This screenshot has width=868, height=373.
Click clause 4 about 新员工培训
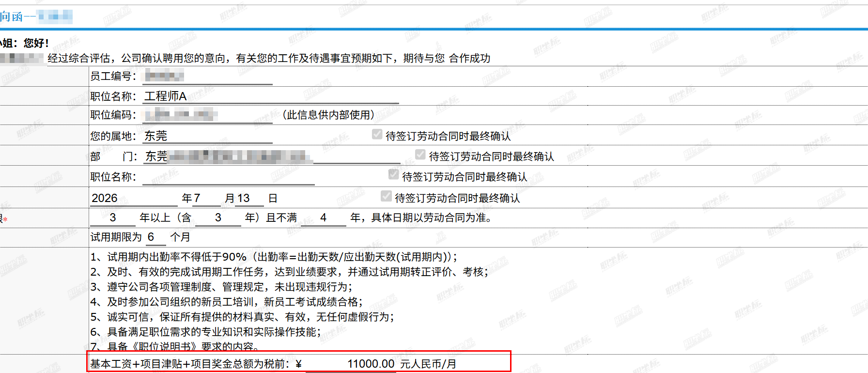click(x=227, y=302)
